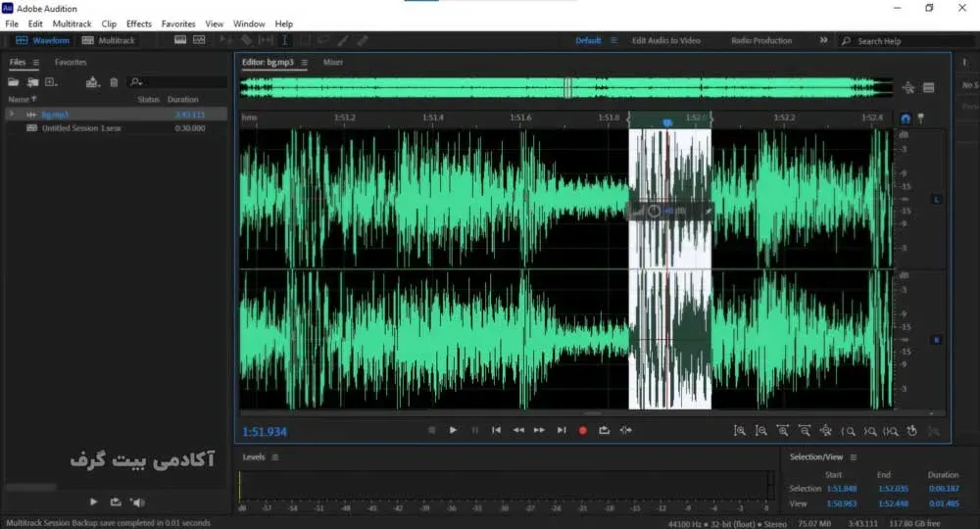The height and width of the screenshot is (529, 980).
Task: Toggle right channel R enable button
Action: (936, 340)
